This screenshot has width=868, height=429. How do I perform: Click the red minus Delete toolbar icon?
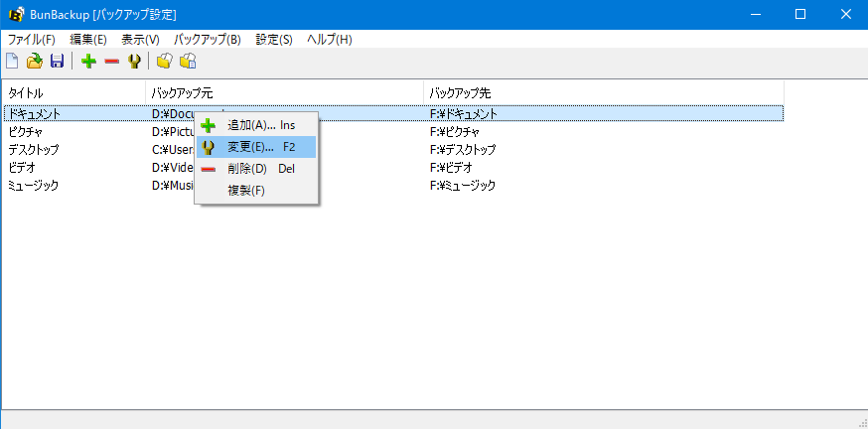click(x=111, y=61)
